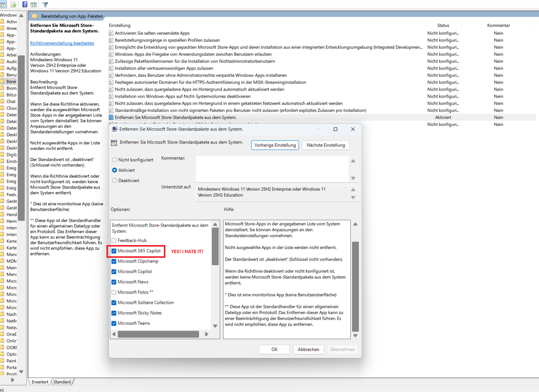Click the icon for 'Verhindern, dass Benutzer ohne Administratorrechte'
Image resolution: width=539 pixels, height=392 pixels.
point(111,75)
